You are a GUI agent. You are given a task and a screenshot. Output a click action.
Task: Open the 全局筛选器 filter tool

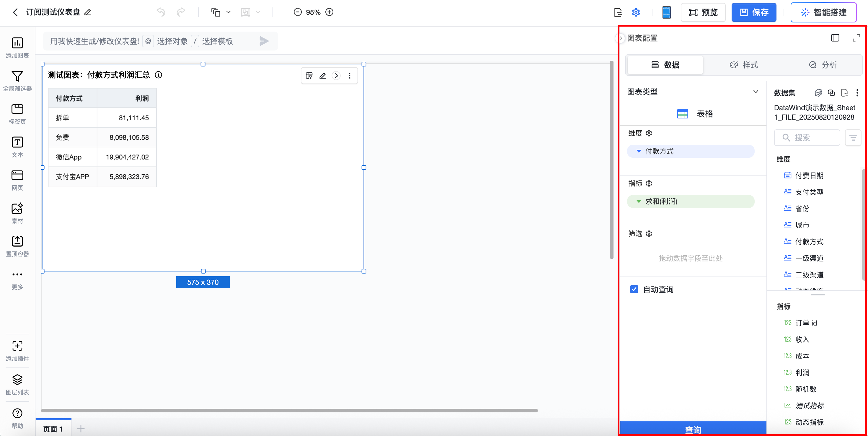pyautogui.click(x=17, y=77)
